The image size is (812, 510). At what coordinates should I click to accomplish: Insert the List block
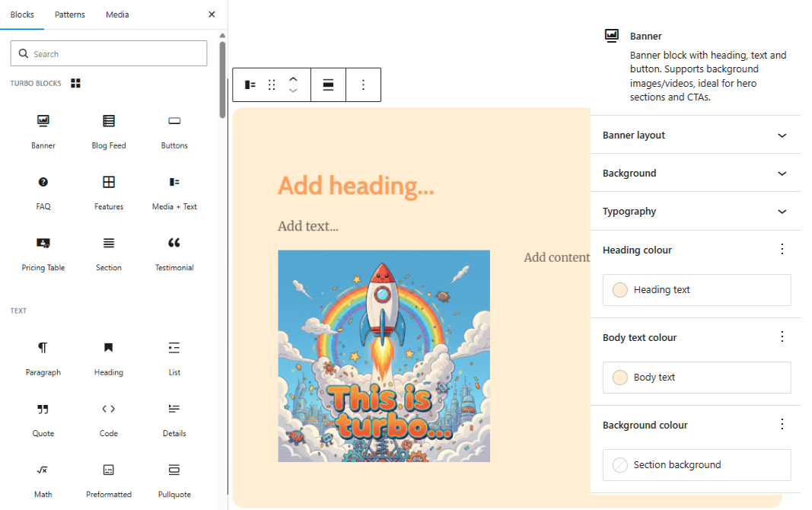(174, 359)
